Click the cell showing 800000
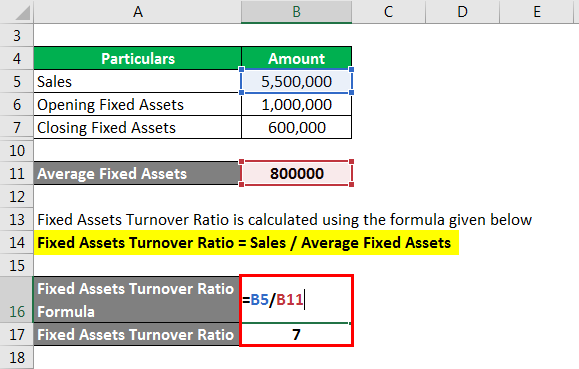Image resolution: width=579 pixels, height=369 pixels. click(x=297, y=174)
